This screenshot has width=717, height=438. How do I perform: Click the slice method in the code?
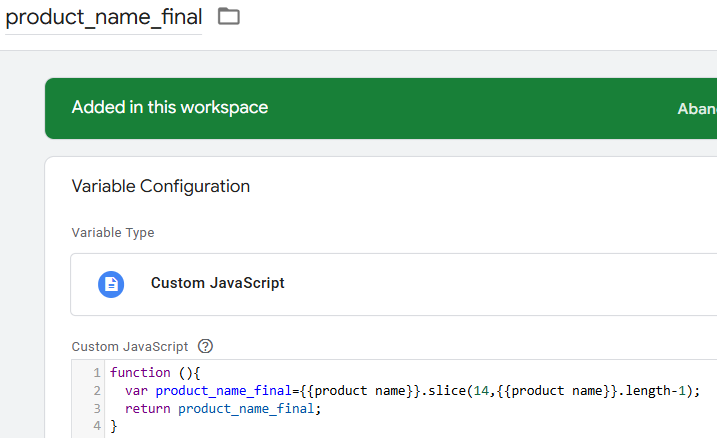pos(446,390)
